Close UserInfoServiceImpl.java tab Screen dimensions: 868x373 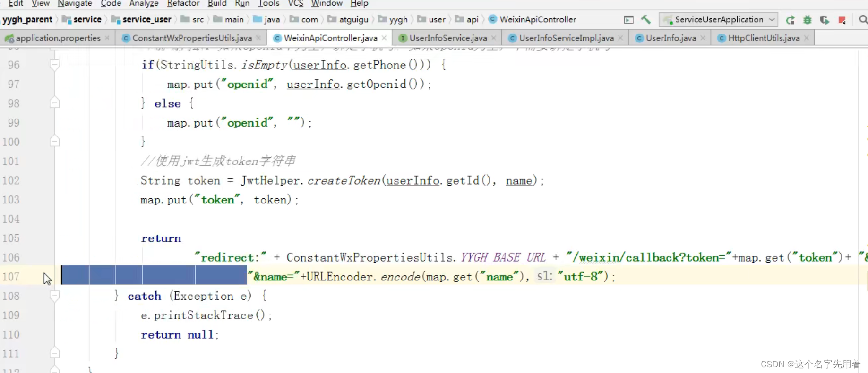point(620,38)
